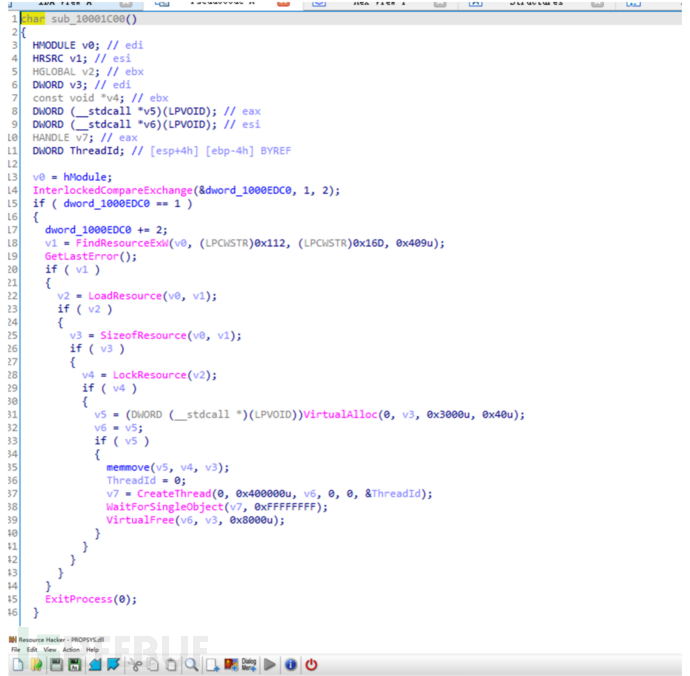Viewport: 690px width, 676px height.
Task: Click the 'ThreadId = 0' assignment
Action: [x=146, y=481]
